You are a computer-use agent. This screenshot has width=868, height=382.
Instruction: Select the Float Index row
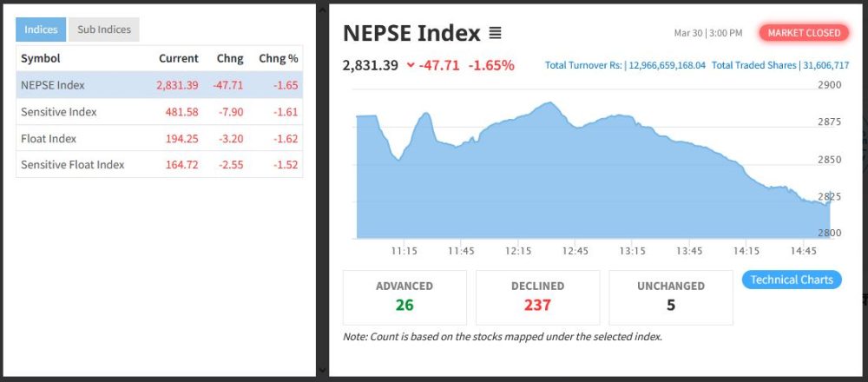click(x=159, y=139)
